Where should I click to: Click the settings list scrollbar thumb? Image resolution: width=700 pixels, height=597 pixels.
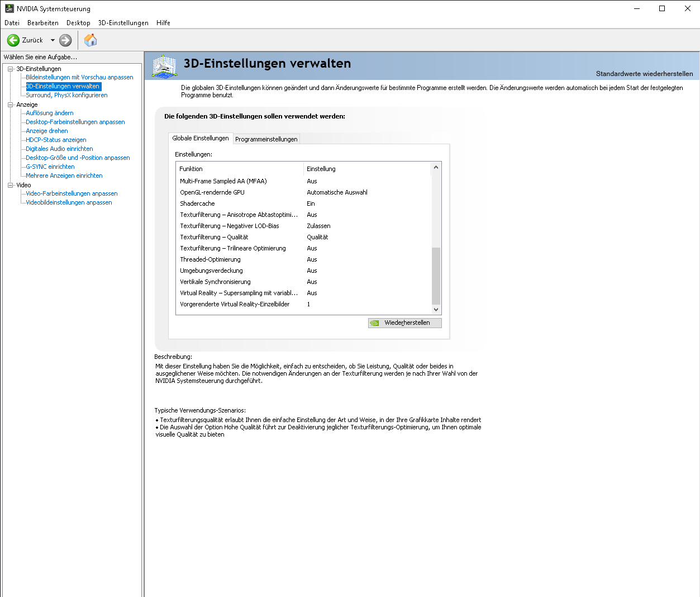(436, 276)
